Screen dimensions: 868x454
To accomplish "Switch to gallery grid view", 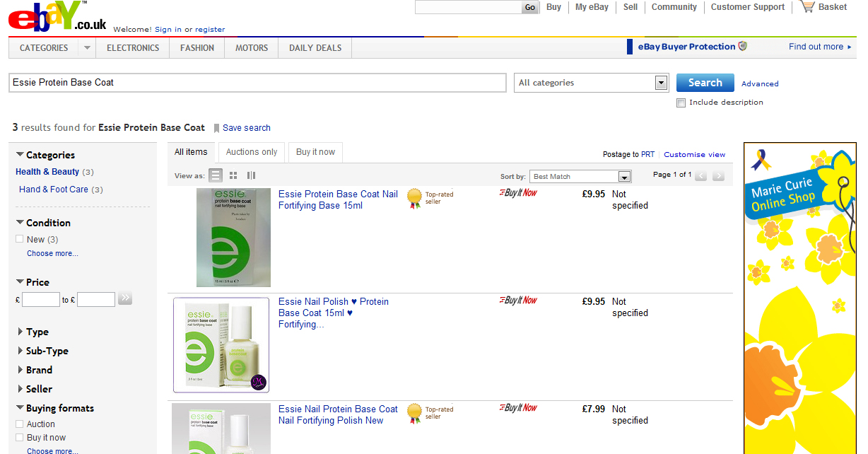I will click(x=233, y=175).
